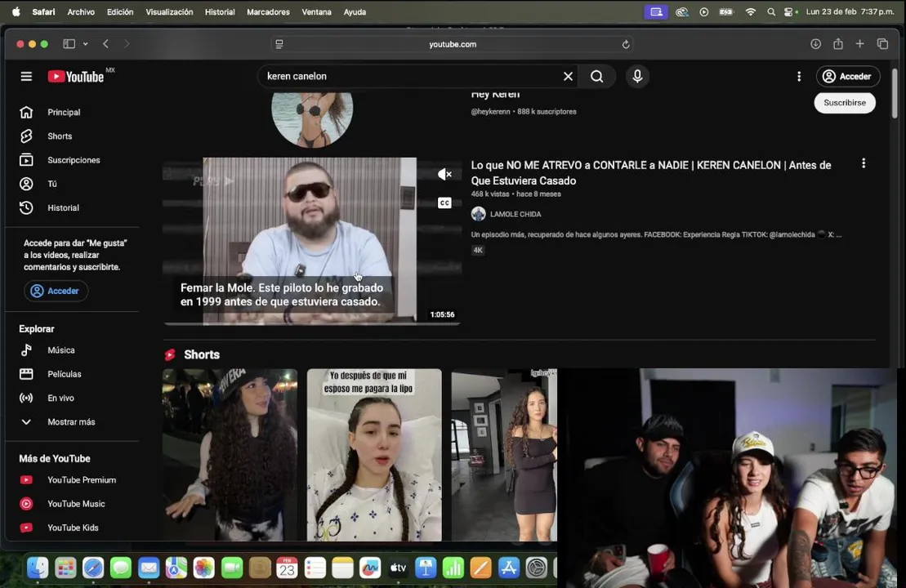This screenshot has width=906, height=588.
Task: Open the Edición menu
Action: 119,11
